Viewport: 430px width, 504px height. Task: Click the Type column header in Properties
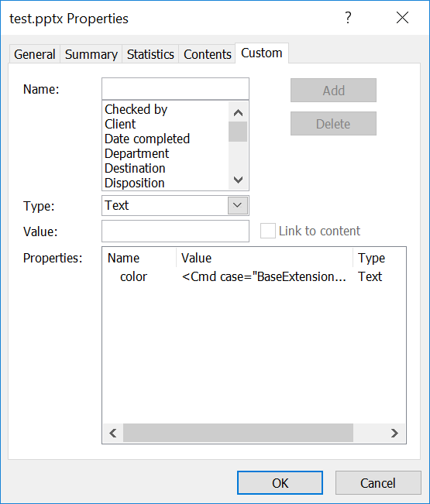380,258
